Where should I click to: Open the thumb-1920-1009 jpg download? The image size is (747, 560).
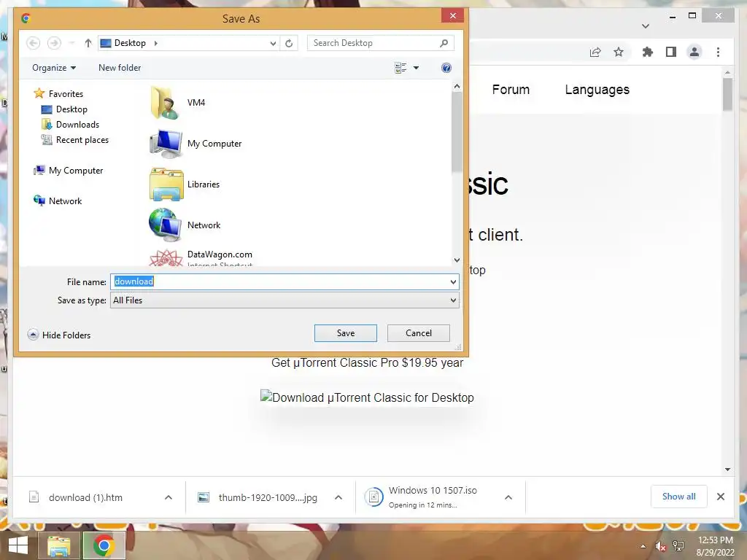[x=267, y=497]
